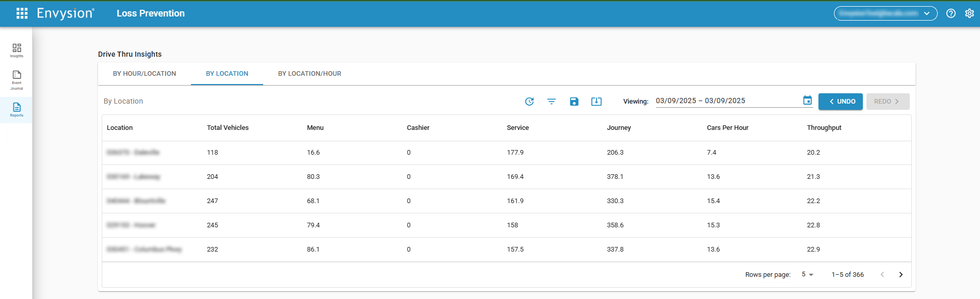Open Event Journal in the sidebar
This screenshot has height=299, width=980.
17,80
